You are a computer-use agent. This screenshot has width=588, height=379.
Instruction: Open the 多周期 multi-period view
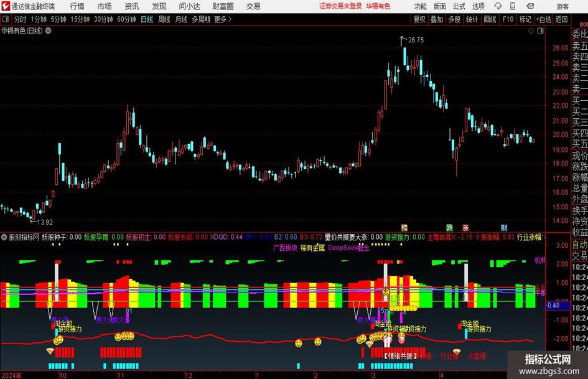(x=201, y=19)
